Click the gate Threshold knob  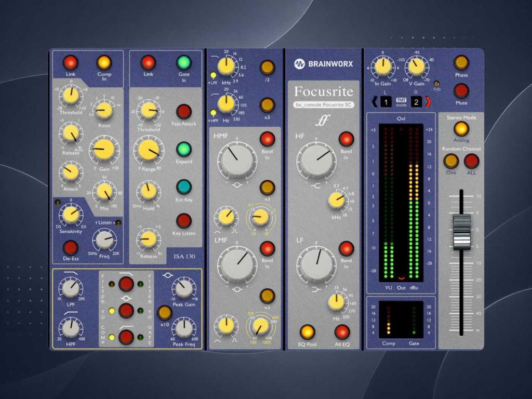coord(149,111)
